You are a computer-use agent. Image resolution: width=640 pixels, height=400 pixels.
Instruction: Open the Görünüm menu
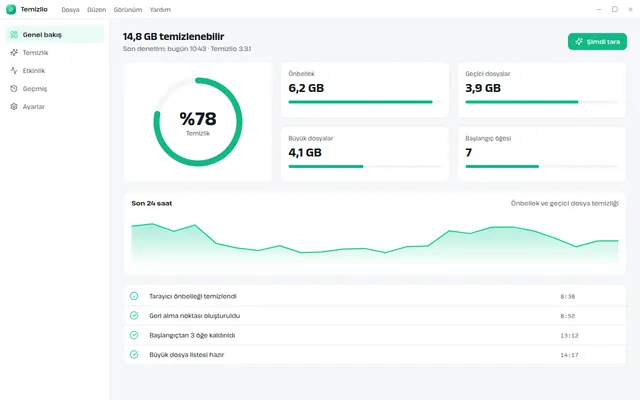click(x=128, y=9)
